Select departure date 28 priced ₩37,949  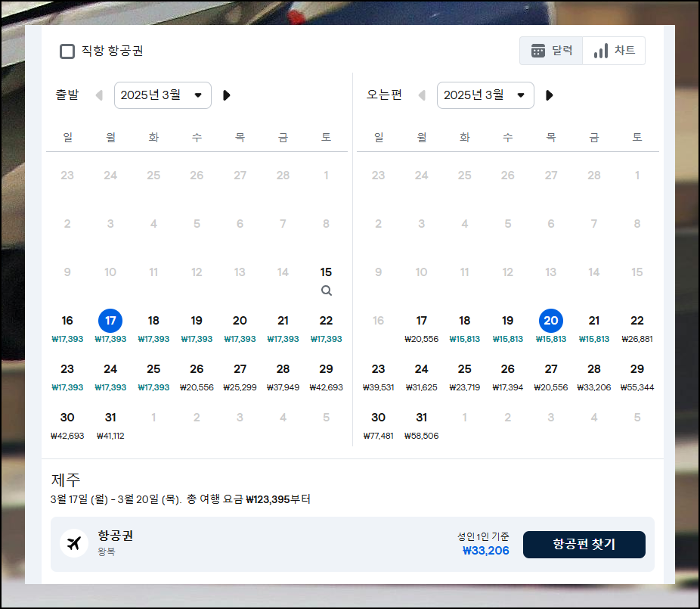point(283,377)
